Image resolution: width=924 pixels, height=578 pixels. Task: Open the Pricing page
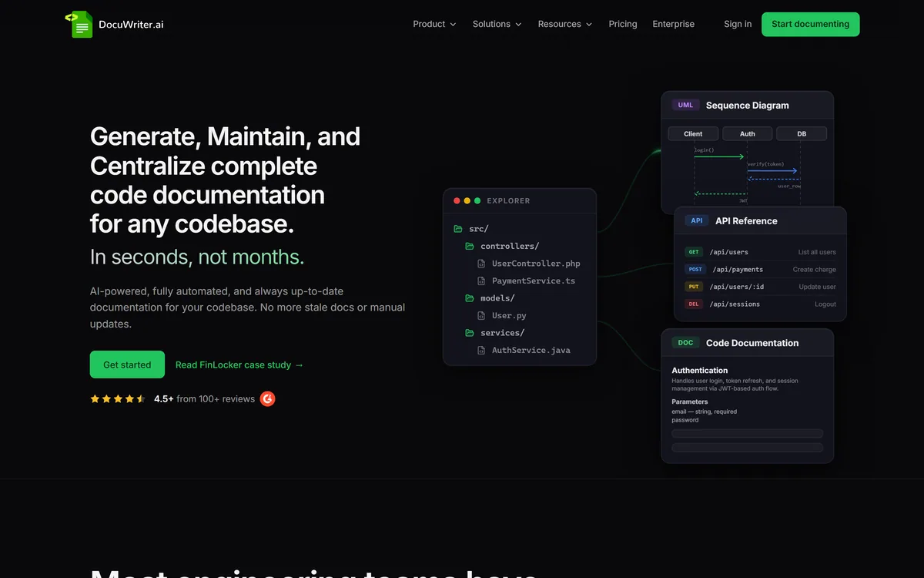[x=623, y=24]
